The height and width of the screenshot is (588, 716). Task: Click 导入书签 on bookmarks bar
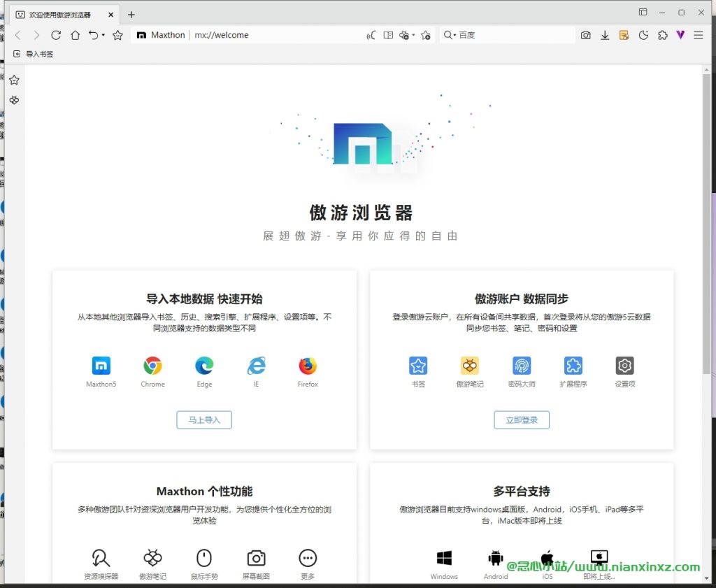[x=34, y=54]
